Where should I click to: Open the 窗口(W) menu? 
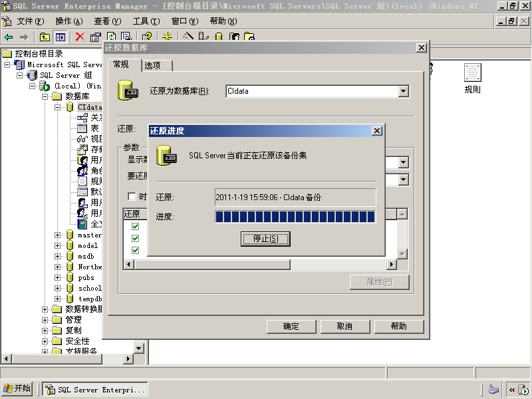(x=185, y=21)
